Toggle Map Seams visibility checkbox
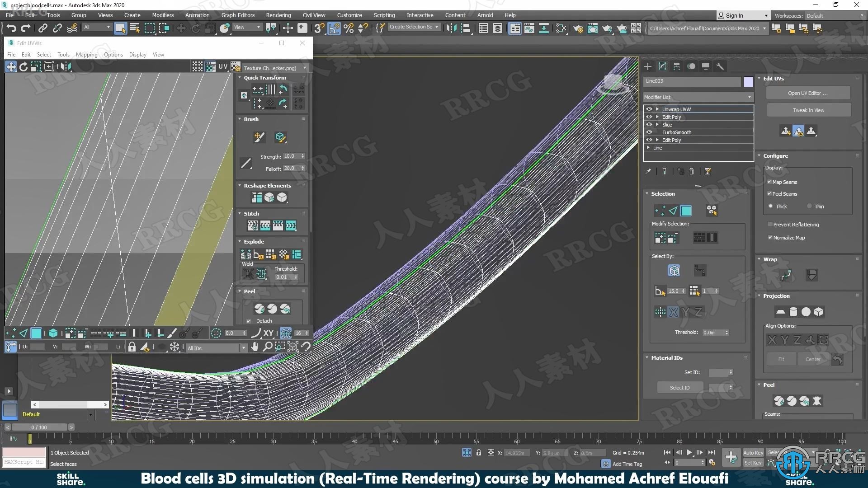Viewport: 868px width, 488px height. point(769,182)
